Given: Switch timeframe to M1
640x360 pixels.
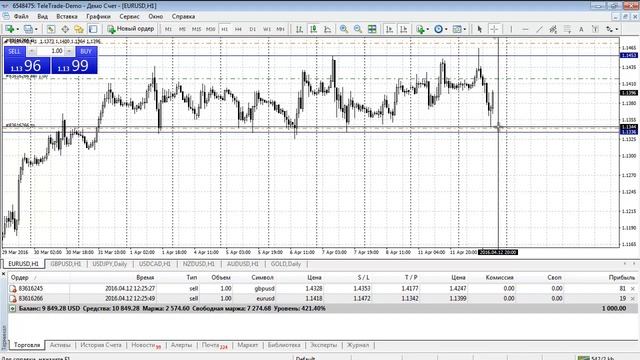Looking at the screenshot, I should click(168, 29).
